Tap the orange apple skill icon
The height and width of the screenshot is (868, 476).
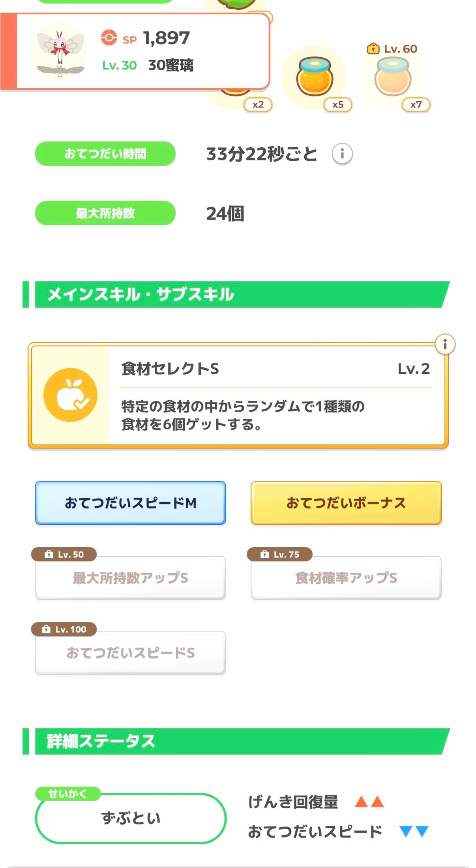[70, 395]
